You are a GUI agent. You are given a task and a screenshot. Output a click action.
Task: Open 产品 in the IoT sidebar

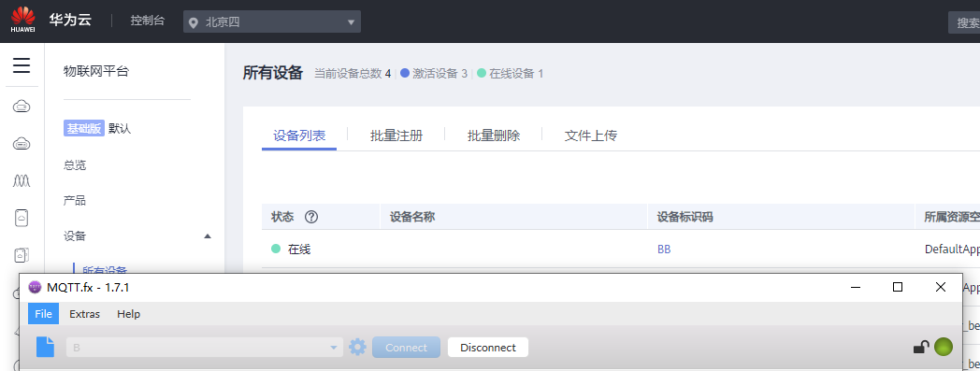pyautogui.click(x=75, y=201)
